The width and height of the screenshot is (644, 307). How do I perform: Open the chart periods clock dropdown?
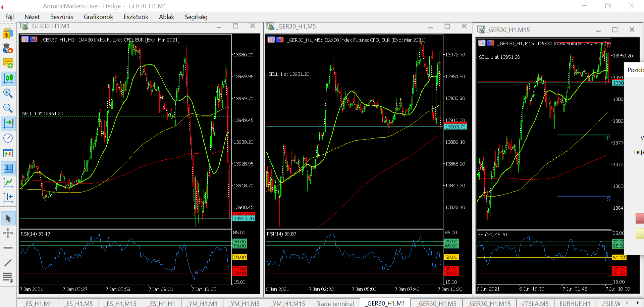(x=8, y=138)
